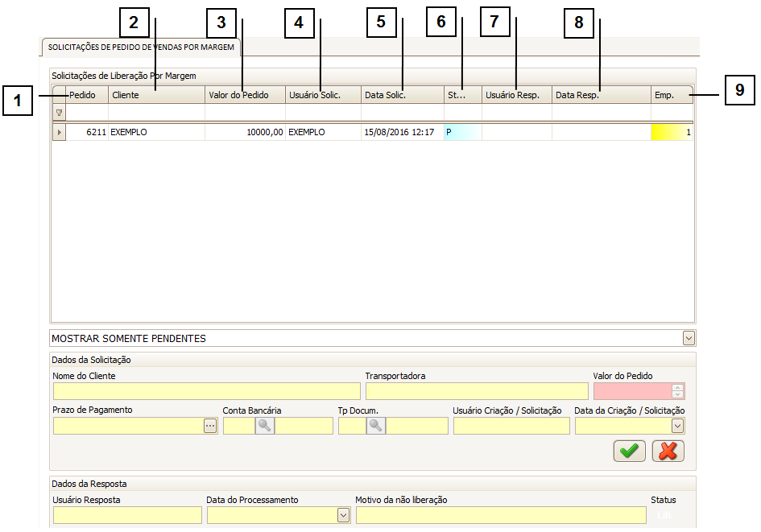Click the Cliente column header

pos(155,95)
